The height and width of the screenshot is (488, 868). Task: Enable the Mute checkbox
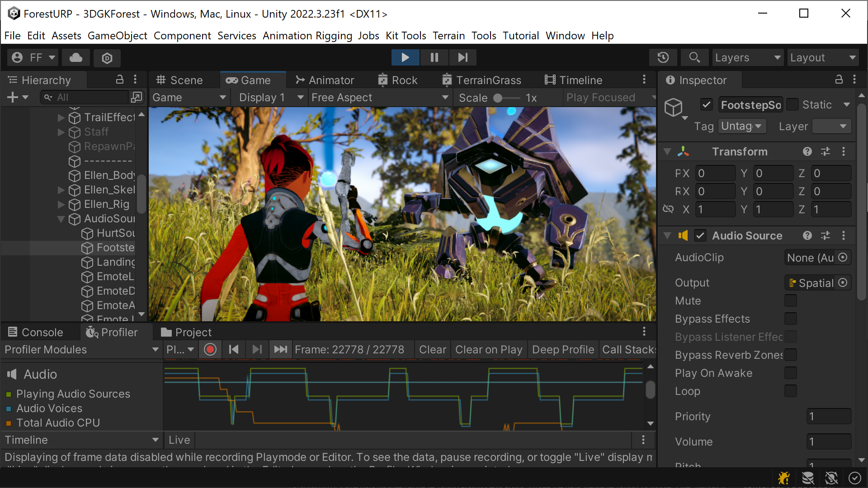[x=791, y=300]
